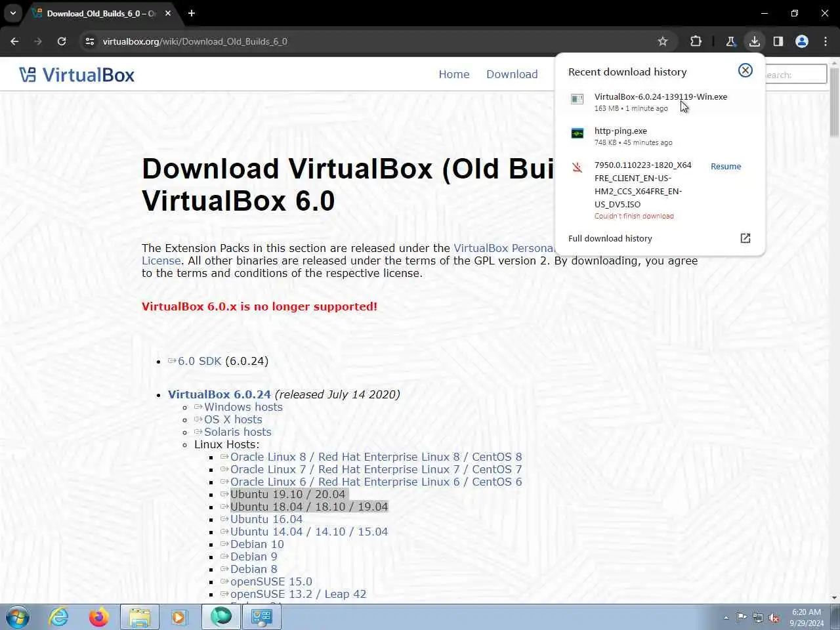Open the Action Center flag tray icon
840x630 pixels.
tap(742, 618)
